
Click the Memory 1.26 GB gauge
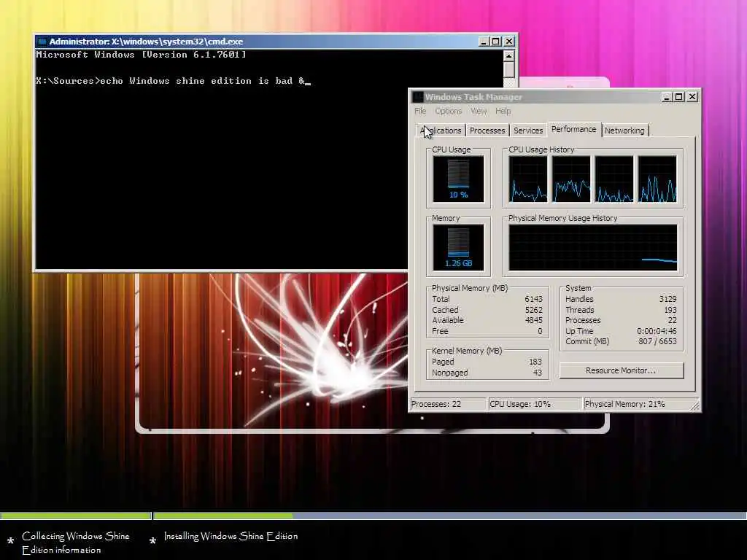(x=458, y=248)
